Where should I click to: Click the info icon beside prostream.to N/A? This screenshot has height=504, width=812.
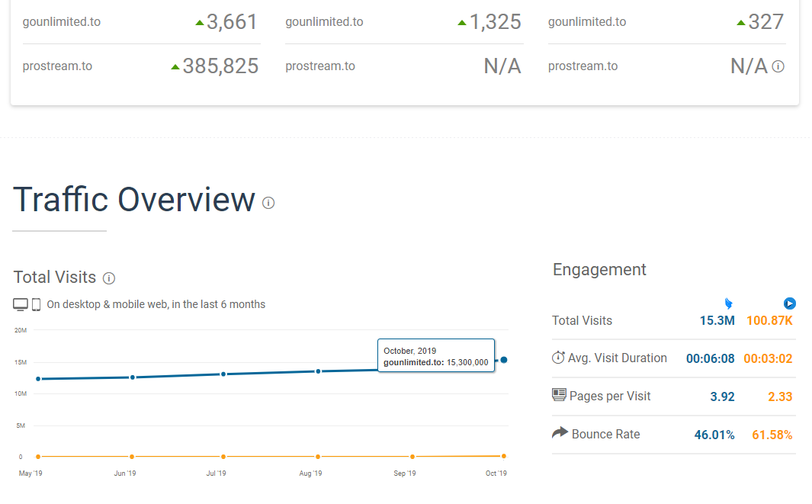(778, 66)
